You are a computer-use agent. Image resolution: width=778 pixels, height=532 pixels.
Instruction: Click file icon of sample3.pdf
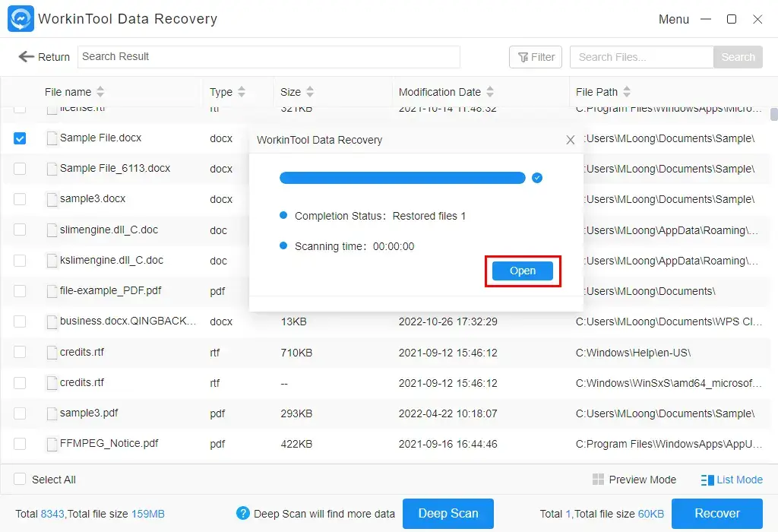coord(52,413)
